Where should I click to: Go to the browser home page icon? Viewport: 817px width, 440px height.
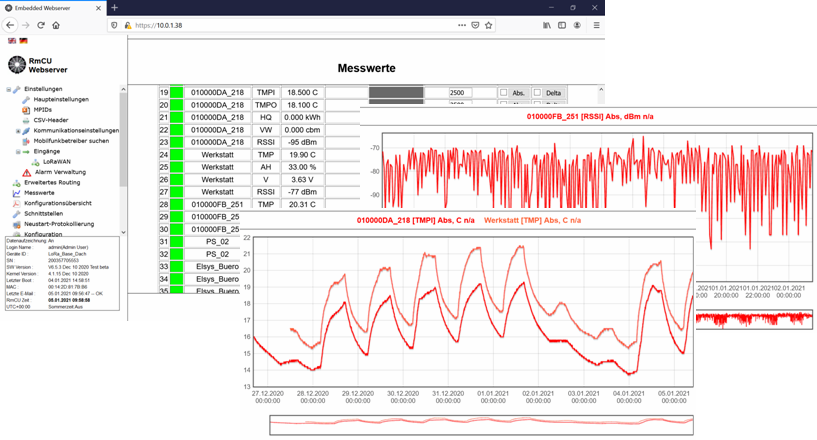pos(56,25)
